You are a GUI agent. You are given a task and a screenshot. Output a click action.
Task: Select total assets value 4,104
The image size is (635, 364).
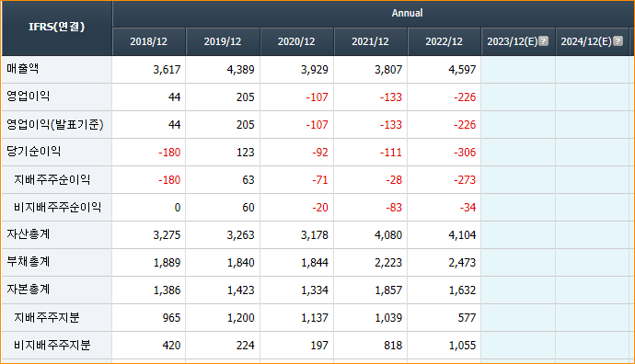tap(462, 235)
